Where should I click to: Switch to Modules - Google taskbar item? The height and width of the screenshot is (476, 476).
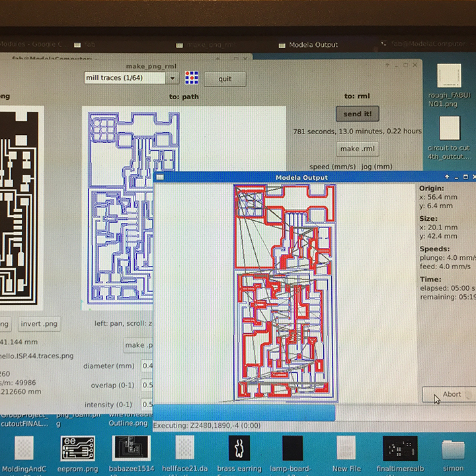click(32, 44)
